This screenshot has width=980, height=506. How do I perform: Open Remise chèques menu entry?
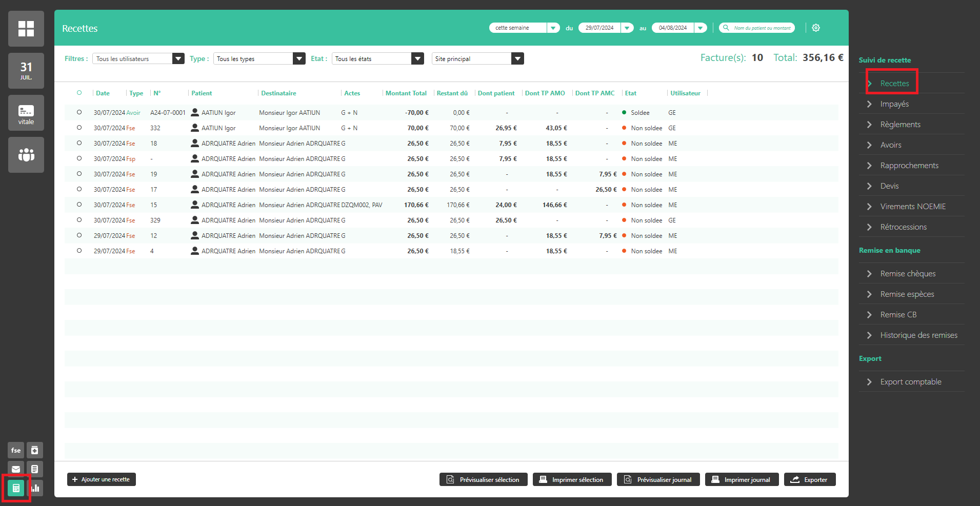908,274
